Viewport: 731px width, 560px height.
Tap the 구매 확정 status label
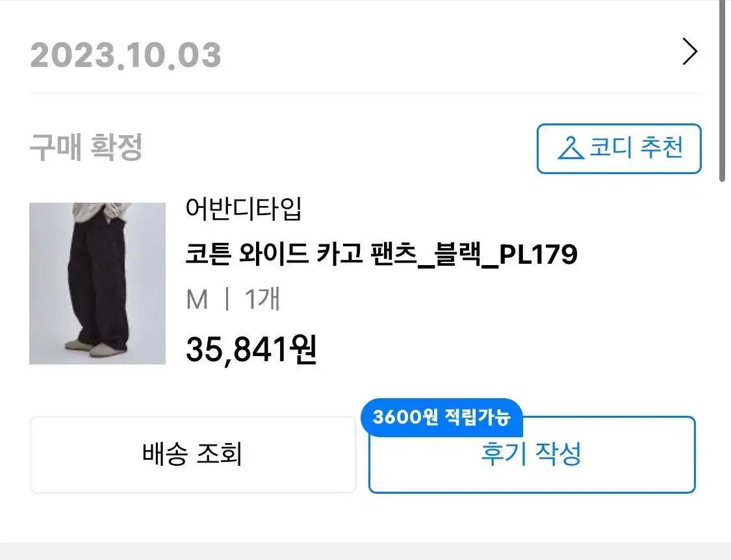[x=86, y=147]
